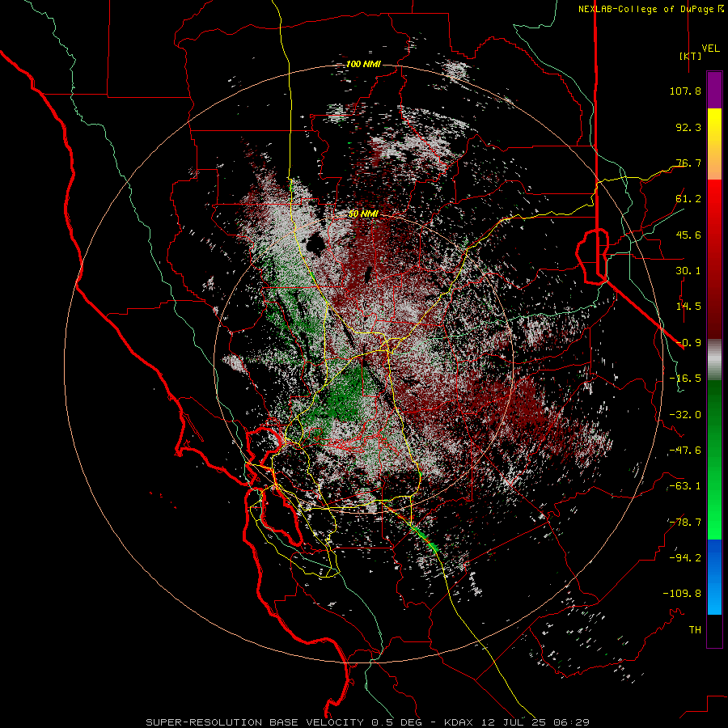Screen dimensions: 728x728
Task: Click the Super-Resolution Base Velocity caption
Action: pyautogui.click(x=368, y=722)
